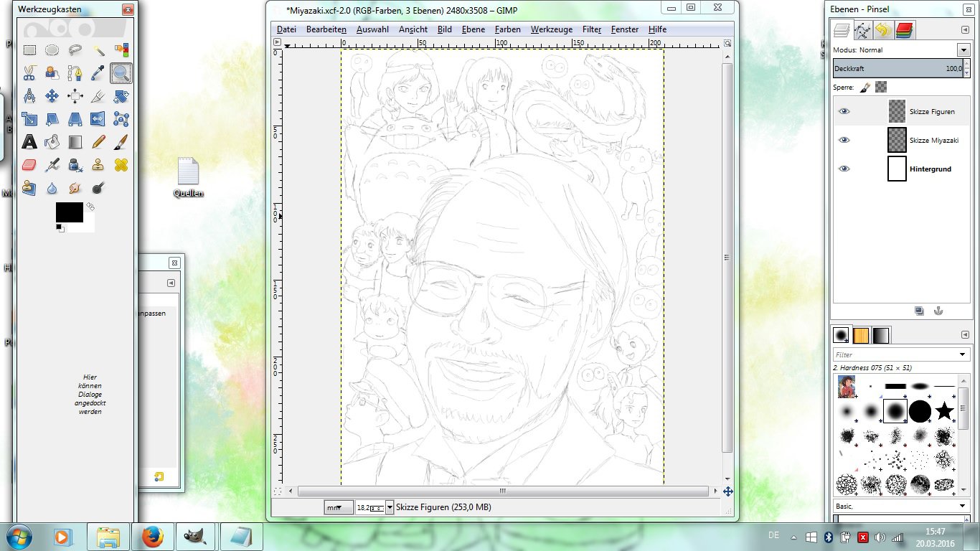Viewport: 980px width, 551px height.
Task: Select the Fuzzy Select magic wand tool
Action: tap(98, 50)
